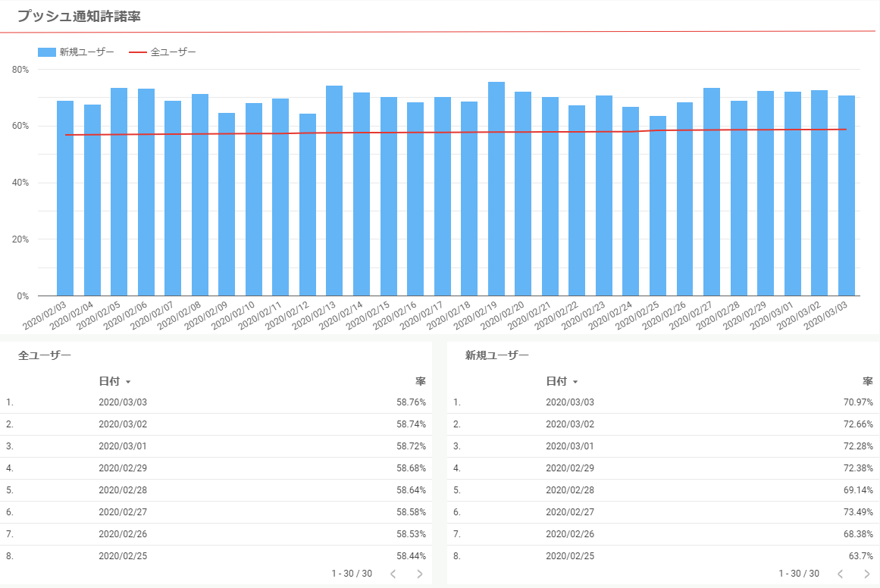Click 58.76% value in 全ユーザー table
This screenshot has width=880, height=588.
coord(412,402)
